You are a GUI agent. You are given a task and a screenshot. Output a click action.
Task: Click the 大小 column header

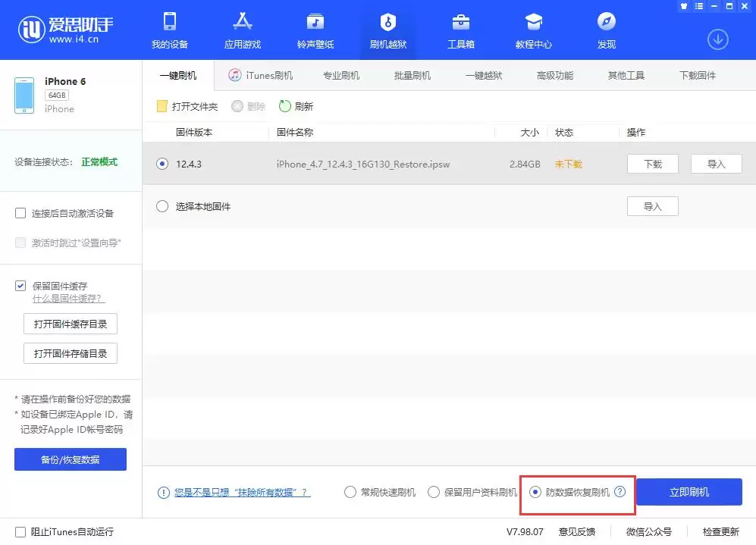530,132
